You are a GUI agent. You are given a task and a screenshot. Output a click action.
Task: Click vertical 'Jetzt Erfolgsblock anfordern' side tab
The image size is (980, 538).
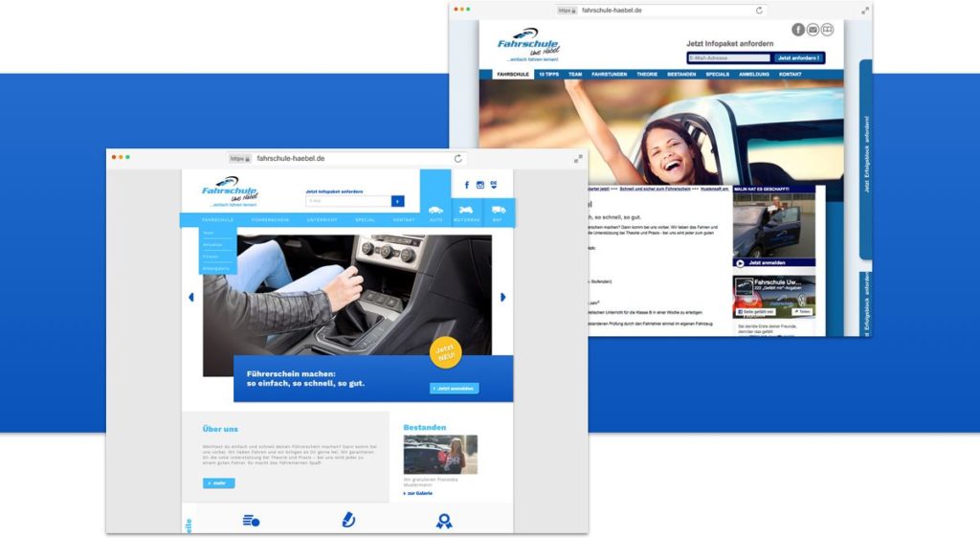tap(866, 159)
